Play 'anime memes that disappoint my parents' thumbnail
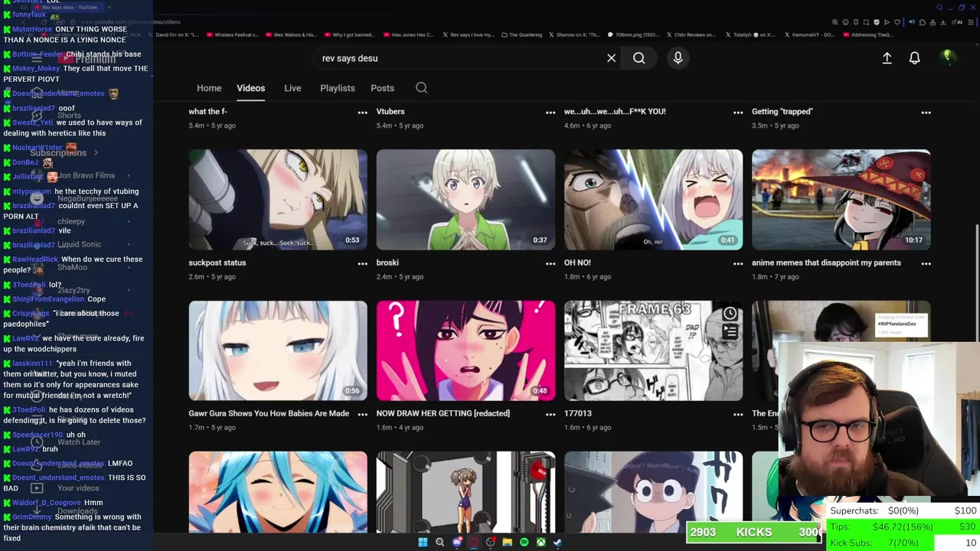This screenshot has height=551, width=980. [x=841, y=200]
